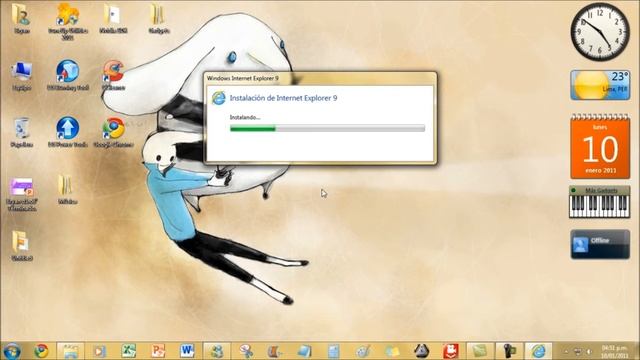The height and width of the screenshot is (360, 640).
Task: Show hidden tray icons arrow
Action: click(x=566, y=351)
